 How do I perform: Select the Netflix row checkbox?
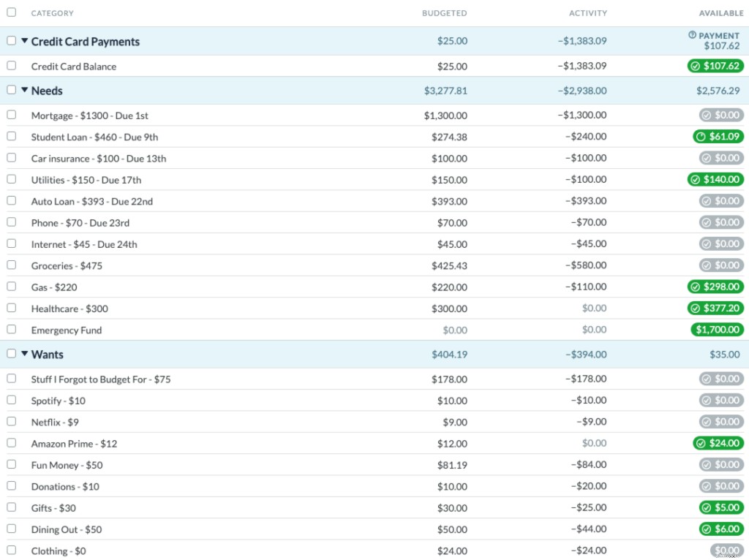(x=11, y=421)
